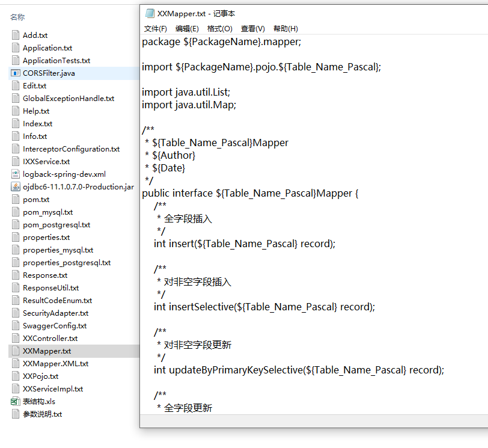Click the XXController.txt file name
The image size is (488, 448).
[50, 338]
